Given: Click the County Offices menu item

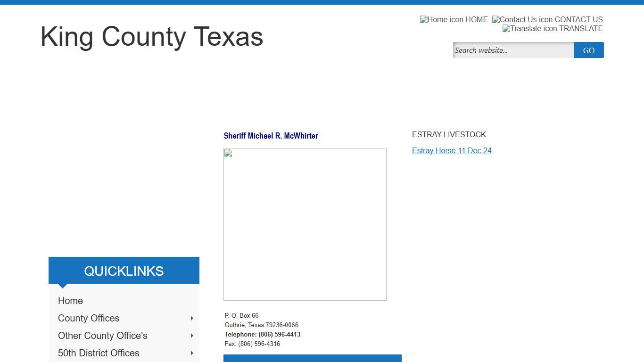Looking at the screenshot, I should [88, 318].
